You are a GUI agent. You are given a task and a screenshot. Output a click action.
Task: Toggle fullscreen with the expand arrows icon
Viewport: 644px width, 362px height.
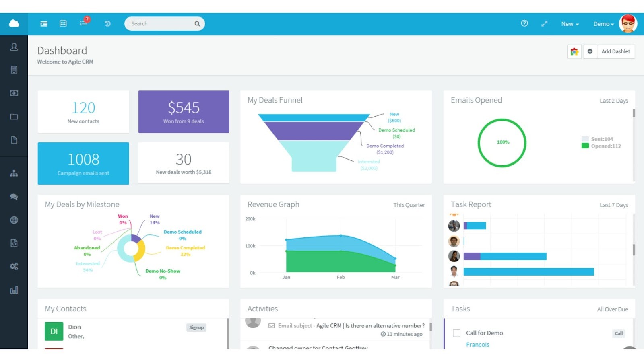[544, 23]
